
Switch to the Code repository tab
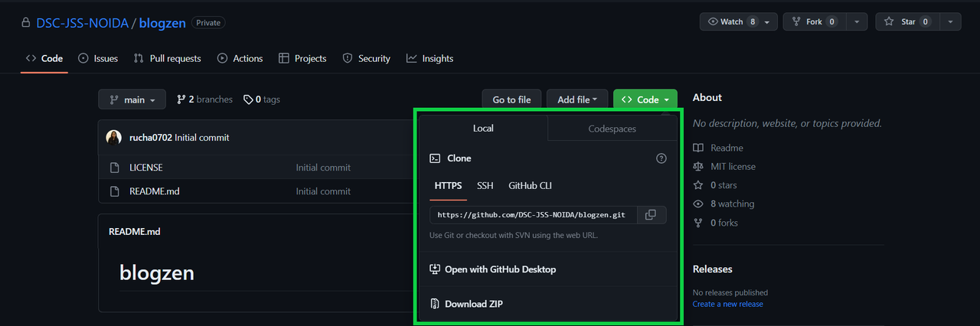(x=44, y=58)
